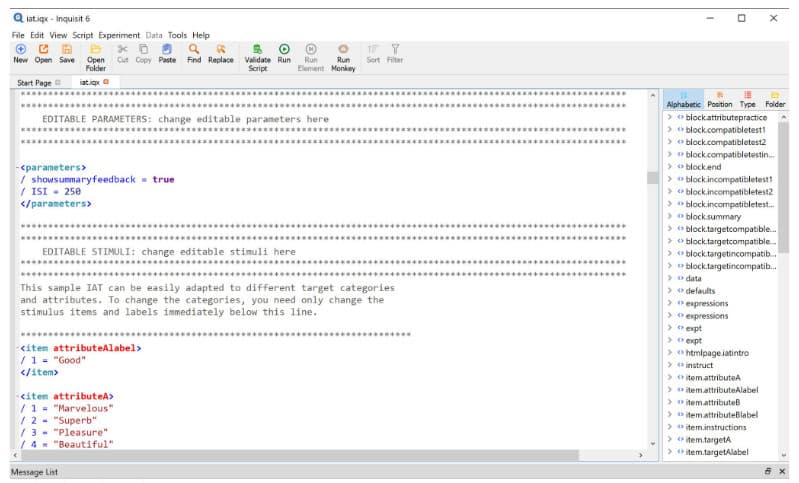
Task: Select the Type sorting tab
Action: [x=748, y=99]
